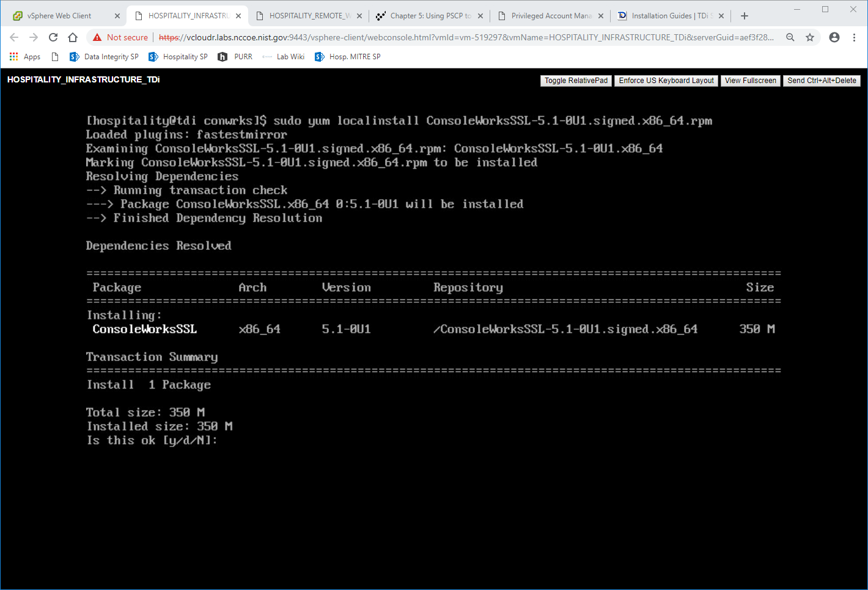Click Enforce US Keyboard Layout button
Viewport: 868px width, 590px height.
pyautogui.click(x=666, y=81)
